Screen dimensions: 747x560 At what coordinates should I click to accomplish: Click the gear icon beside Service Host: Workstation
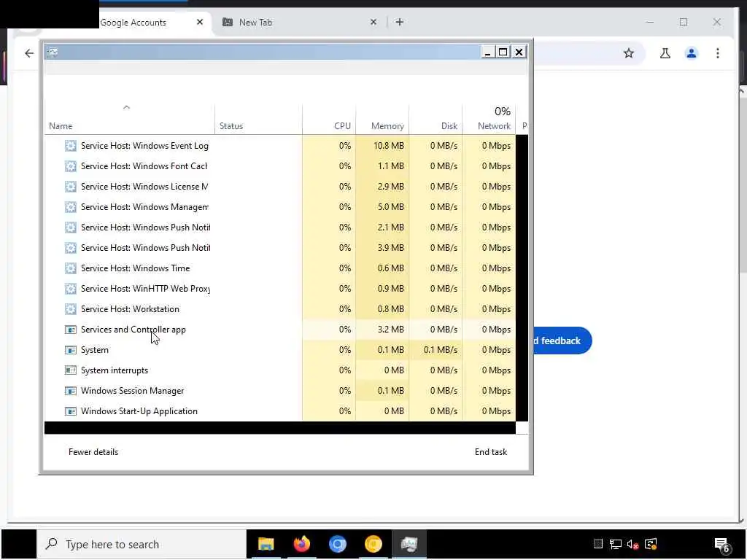(71, 309)
